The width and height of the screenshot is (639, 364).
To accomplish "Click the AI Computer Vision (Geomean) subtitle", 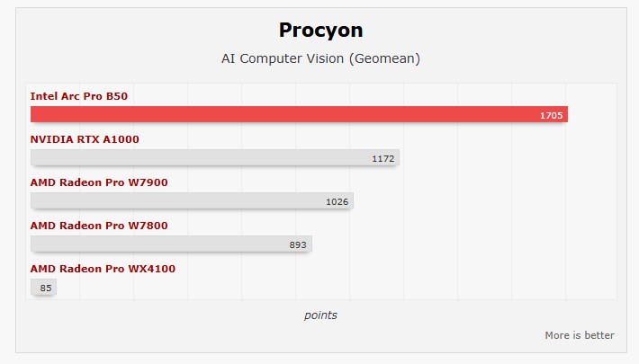I will [320, 59].
